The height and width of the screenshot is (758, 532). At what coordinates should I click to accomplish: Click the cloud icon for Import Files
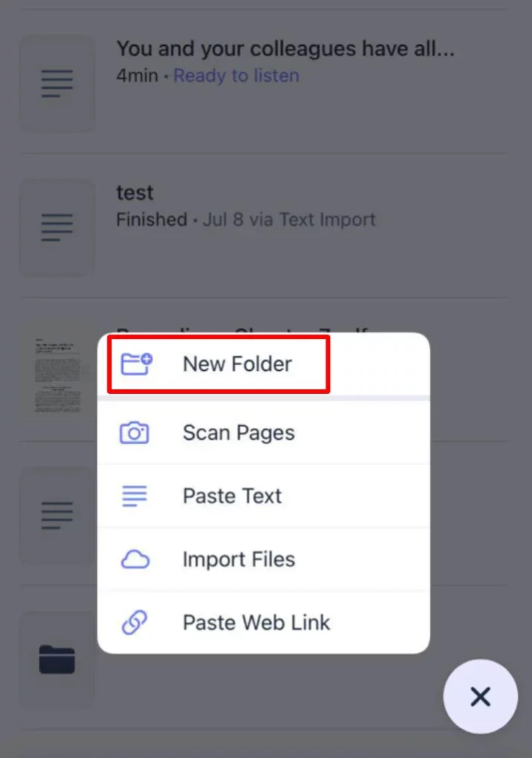pos(135,560)
